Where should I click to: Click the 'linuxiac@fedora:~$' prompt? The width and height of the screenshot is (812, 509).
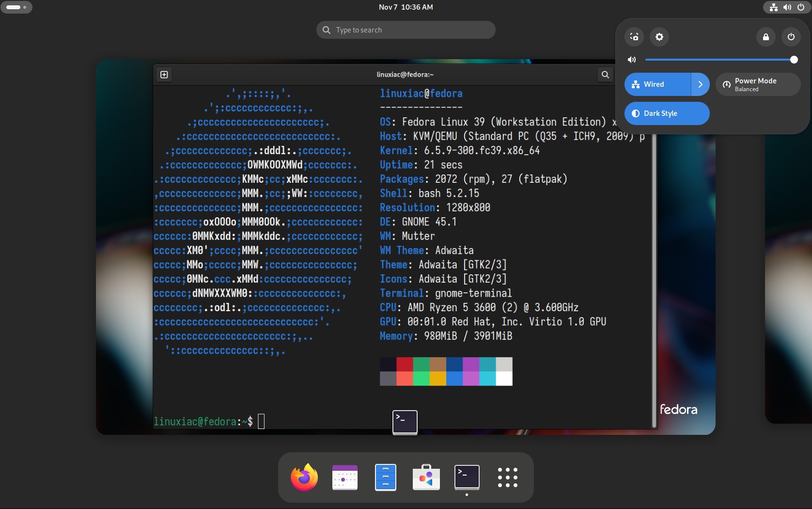(203, 422)
